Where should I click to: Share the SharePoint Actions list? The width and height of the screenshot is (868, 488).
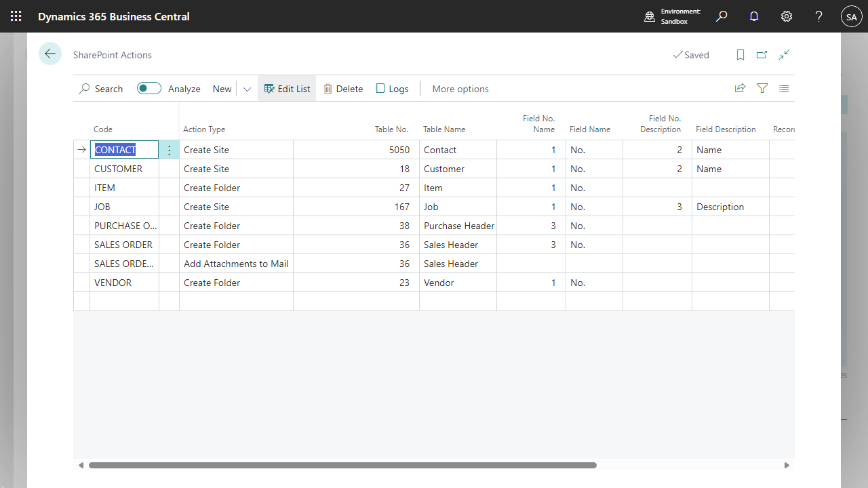point(741,88)
